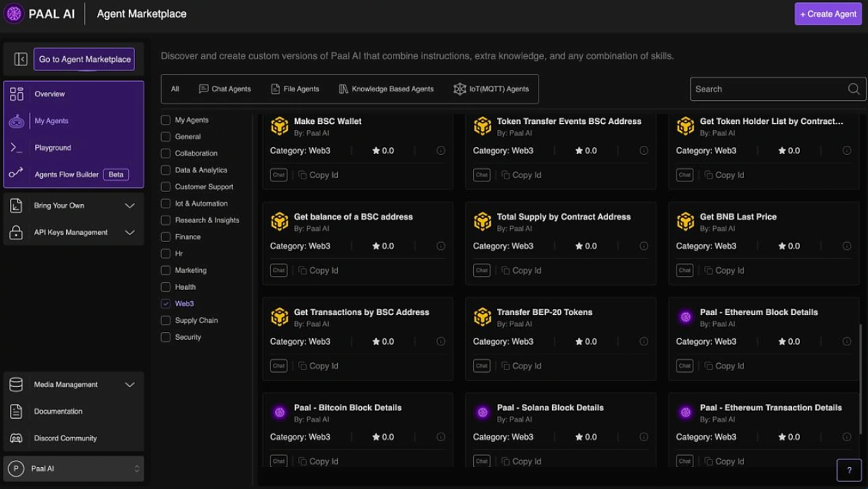This screenshot has width=868, height=489.
Task: Enable the Iot & Automation checkbox
Action: pos(165,203)
